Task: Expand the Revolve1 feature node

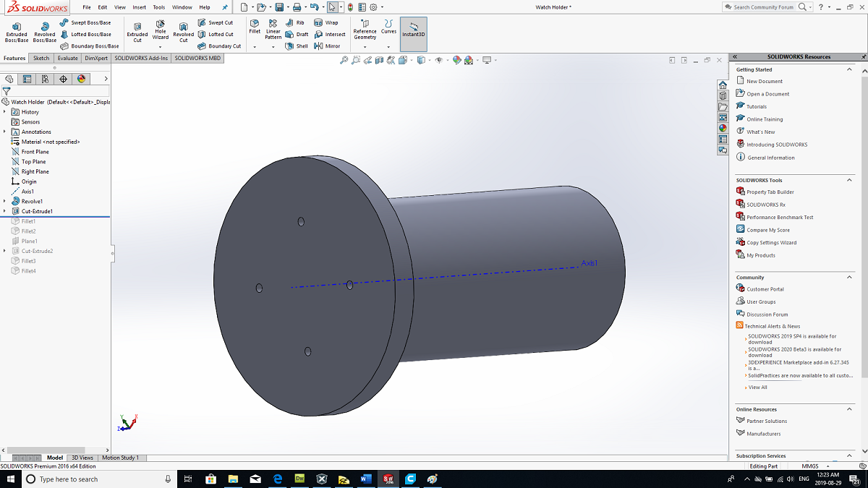Action: (x=5, y=201)
